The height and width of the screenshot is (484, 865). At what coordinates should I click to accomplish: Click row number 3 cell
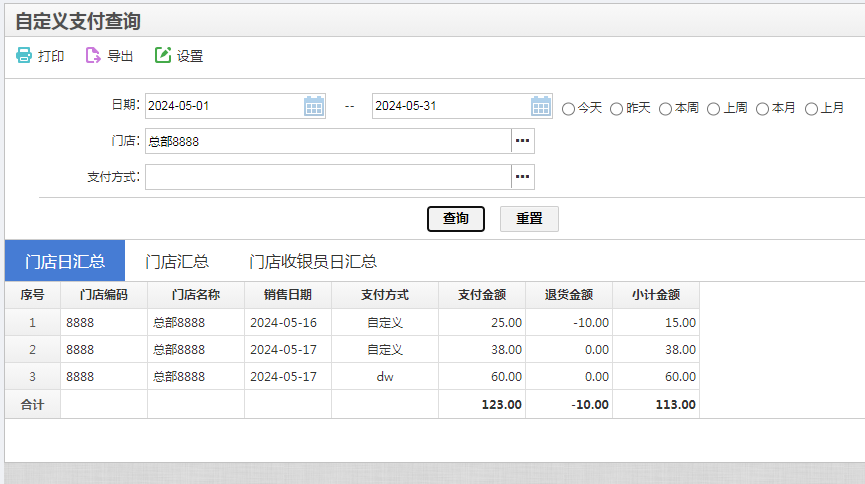(33, 376)
